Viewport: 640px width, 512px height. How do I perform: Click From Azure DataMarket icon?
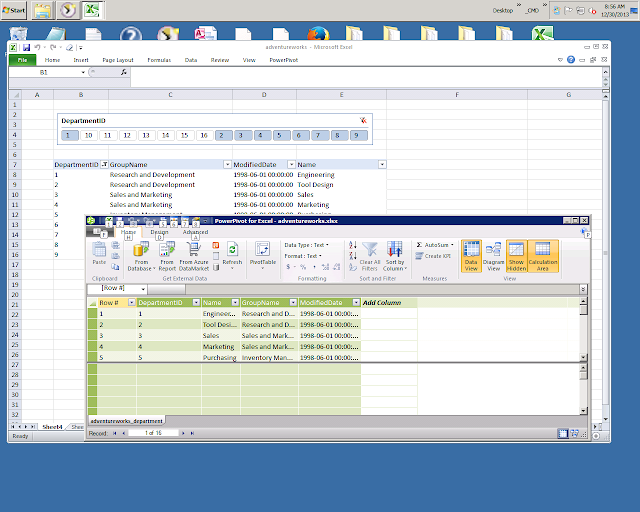[x=194, y=256]
